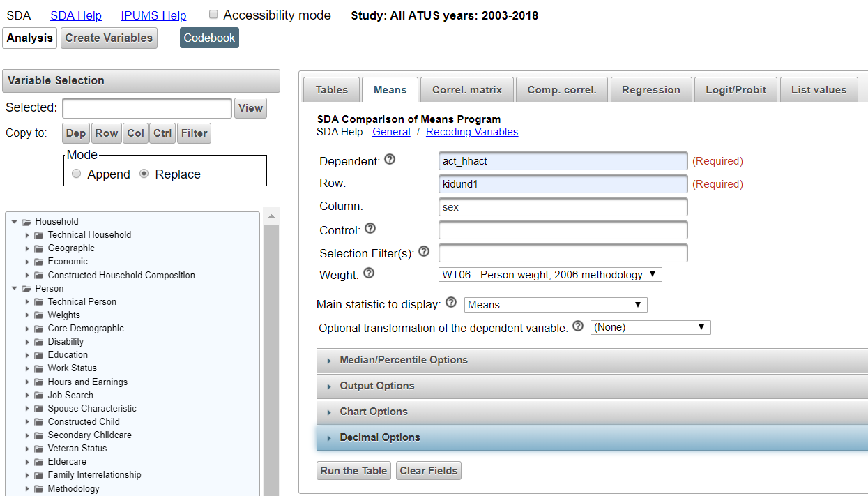Click the Job Search folder icon
This screenshot has height=496, width=868.
click(39, 396)
